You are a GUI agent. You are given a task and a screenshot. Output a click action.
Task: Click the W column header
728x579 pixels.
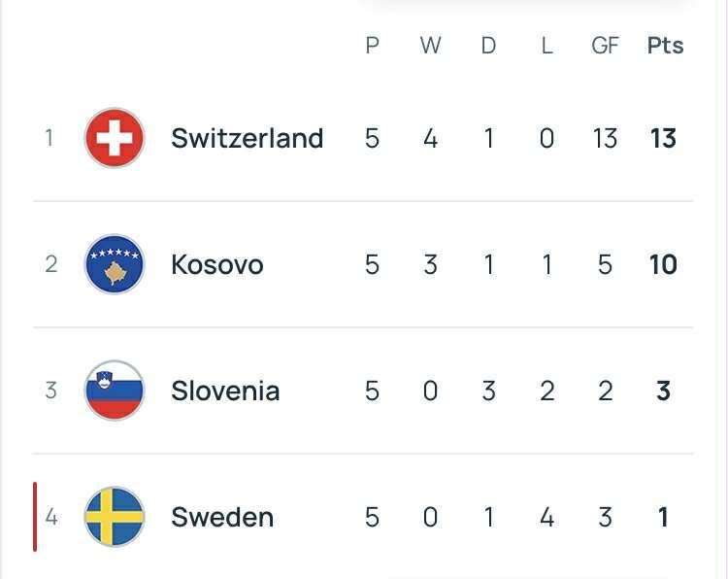point(430,46)
